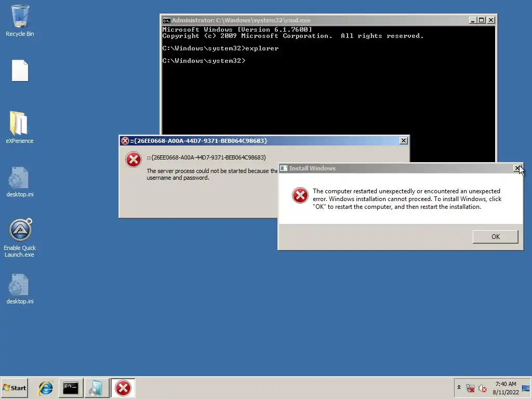Viewport: 532px width, 399px height.
Task: Open network status tray icon
Action: 470,388
